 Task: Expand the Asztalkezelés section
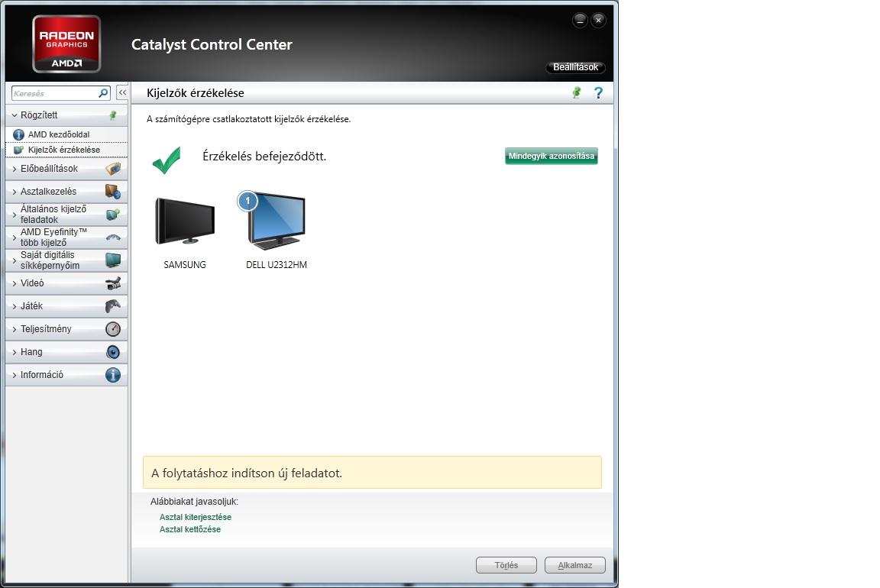pyautogui.click(x=15, y=192)
